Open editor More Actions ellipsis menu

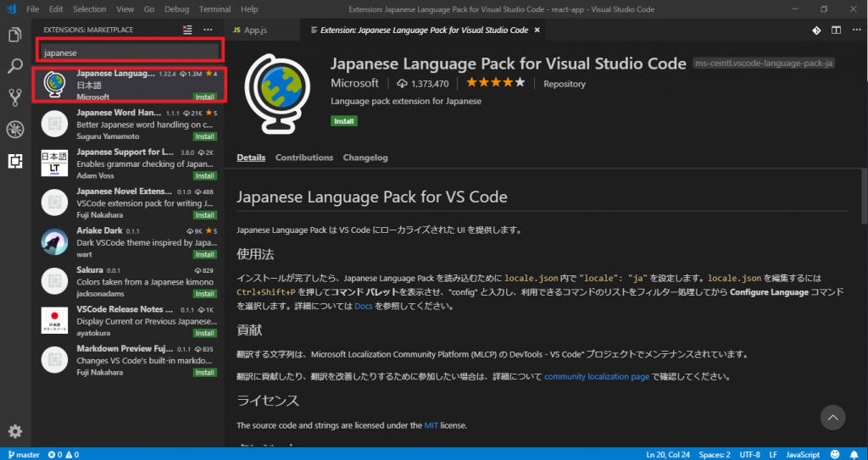[854, 30]
